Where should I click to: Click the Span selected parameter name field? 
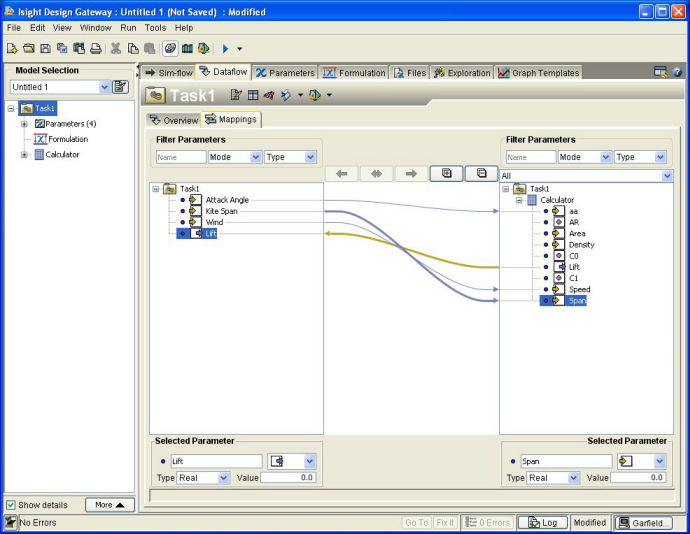pyautogui.click(x=566, y=461)
